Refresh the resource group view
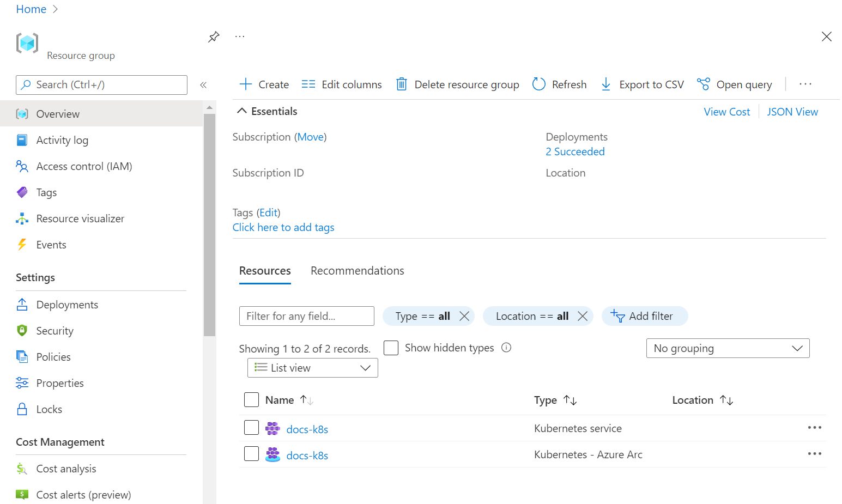Screen dimensions: 842x504 (x=559, y=84)
